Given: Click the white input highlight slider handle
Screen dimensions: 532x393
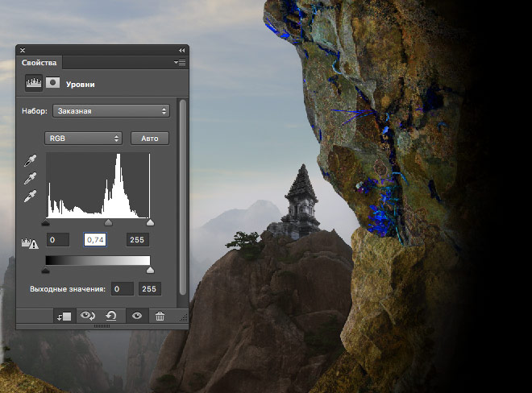Looking at the screenshot, I should click(150, 222).
